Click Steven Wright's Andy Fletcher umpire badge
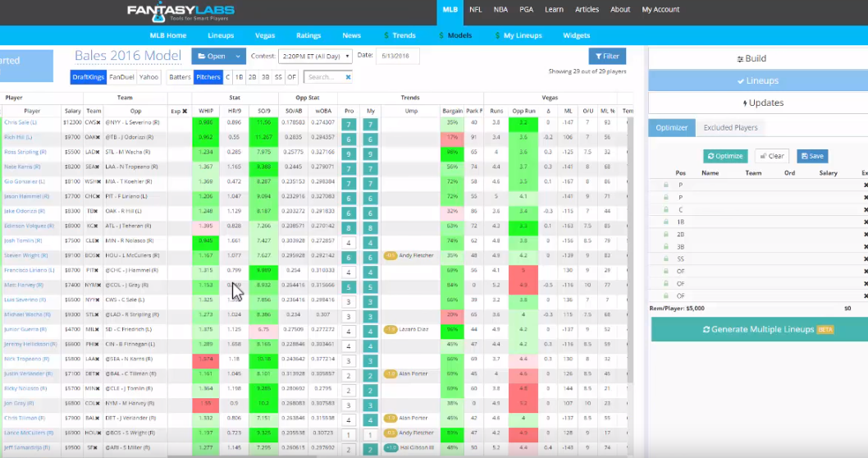868x458 pixels. pyautogui.click(x=391, y=255)
